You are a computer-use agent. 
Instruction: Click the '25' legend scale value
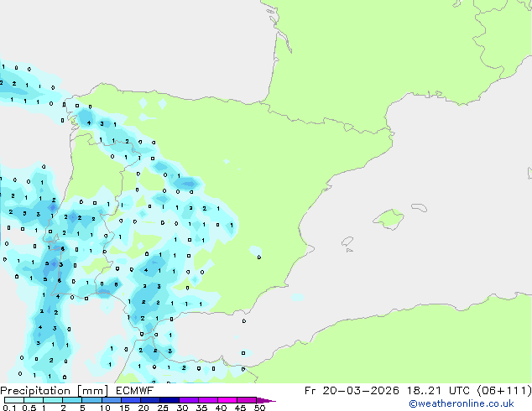point(163,408)
